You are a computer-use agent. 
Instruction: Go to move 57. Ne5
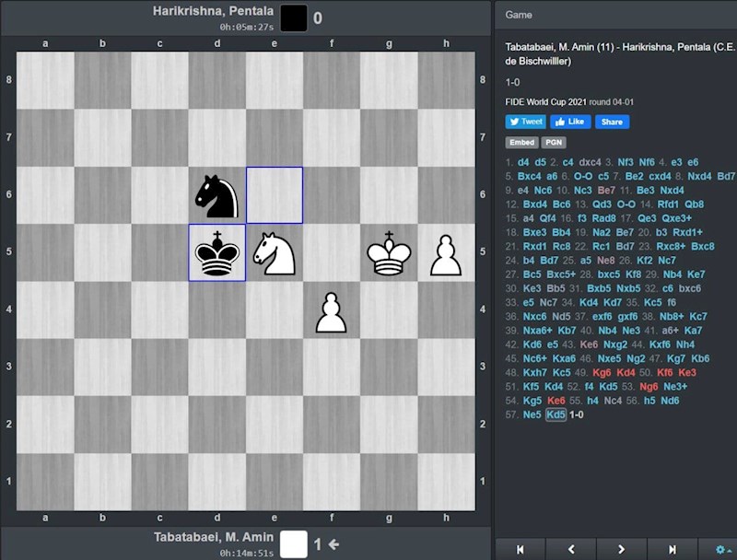point(532,414)
